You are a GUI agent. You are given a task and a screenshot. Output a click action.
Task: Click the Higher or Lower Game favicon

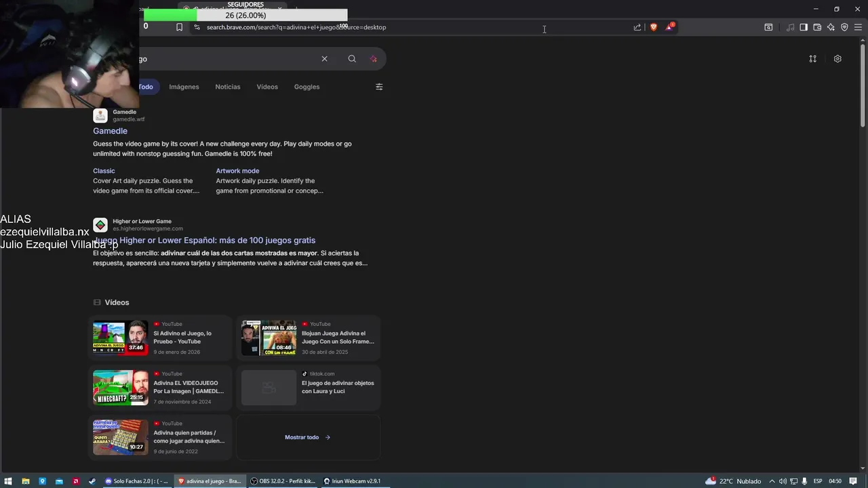click(x=100, y=225)
